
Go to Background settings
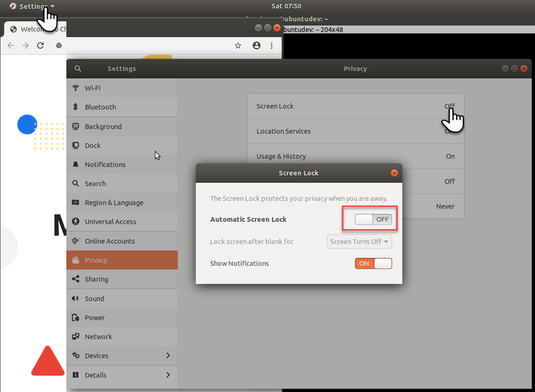[122, 126]
